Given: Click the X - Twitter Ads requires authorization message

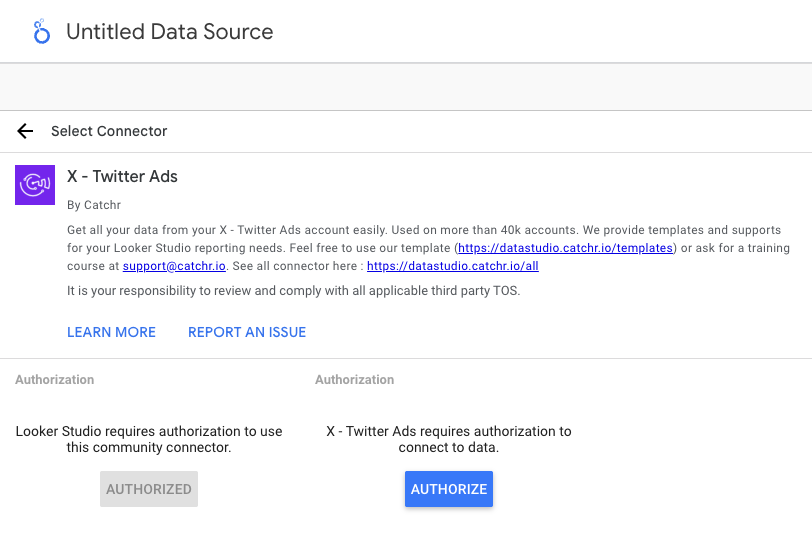Looking at the screenshot, I should (449, 439).
